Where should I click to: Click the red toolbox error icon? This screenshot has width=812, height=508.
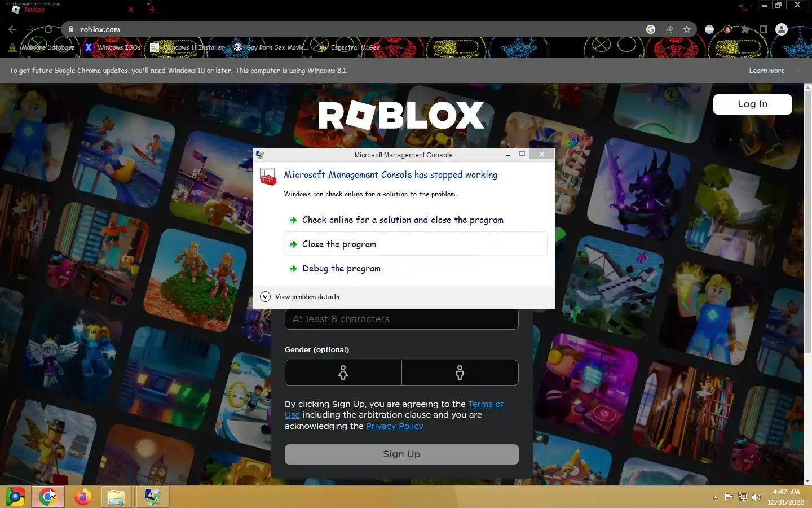click(x=268, y=177)
